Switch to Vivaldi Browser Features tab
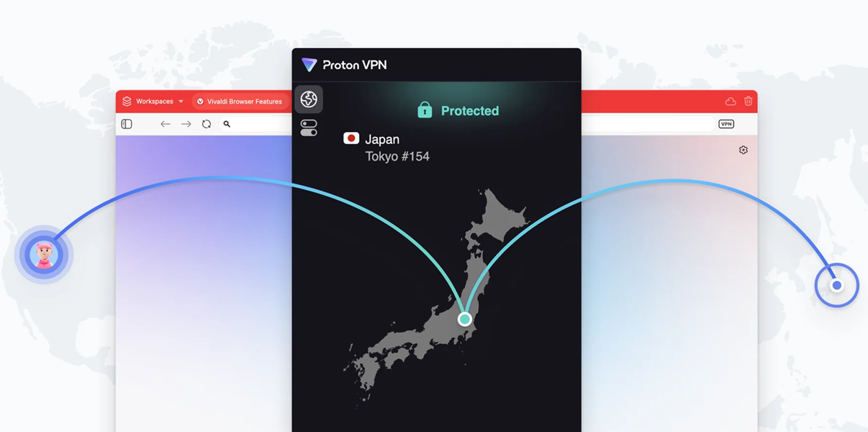The width and height of the screenshot is (868, 432). [x=240, y=102]
